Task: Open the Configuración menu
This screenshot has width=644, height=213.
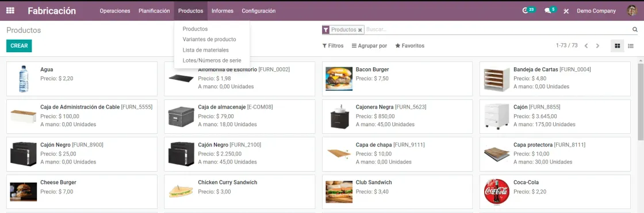Action: (x=258, y=11)
